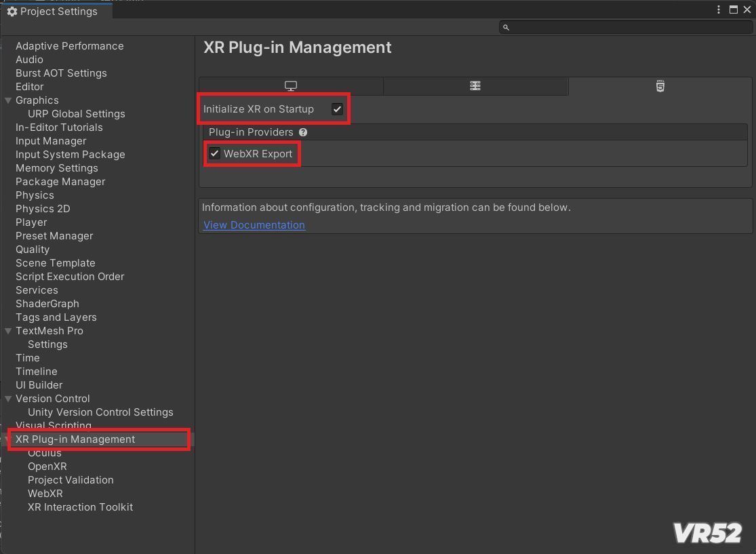
Task: Select Physics 2D settings
Action: point(43,209)
